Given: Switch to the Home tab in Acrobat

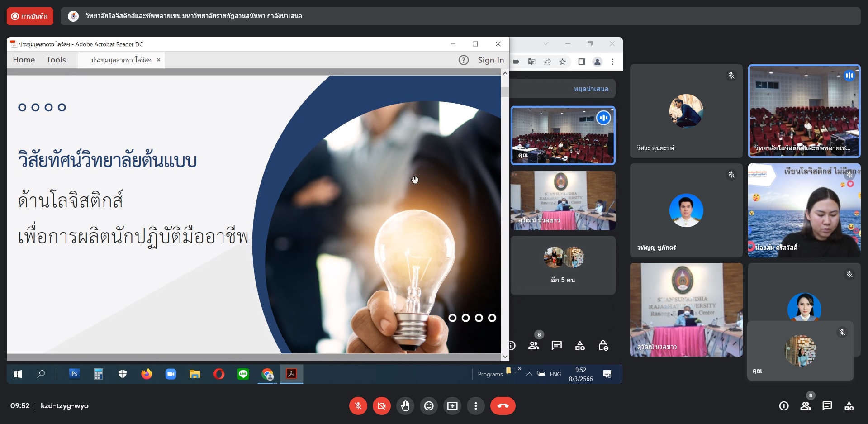Looking at the screenshot, I should (x=24, y=60).
